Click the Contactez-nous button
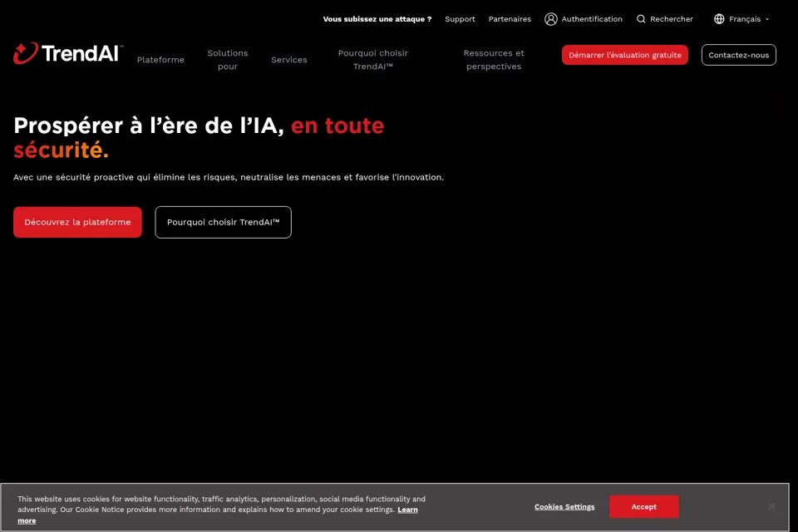Image resolution: width=798 pixels, height=532 pixels. pos(738,55)
